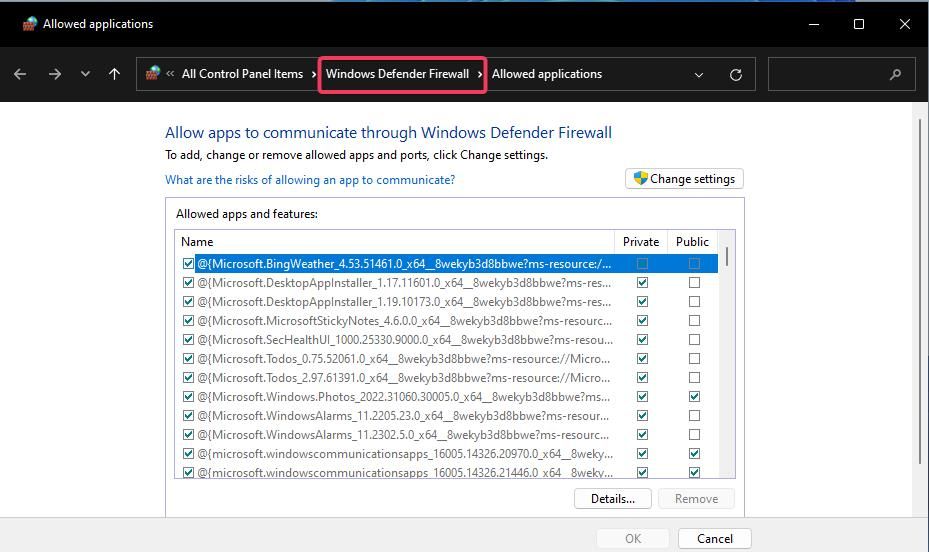Screen dimensions: 929x552
Task: Navigate to All Control Panel Items breadcrumb
Action: pyautogui.click(x=242, y=74)
